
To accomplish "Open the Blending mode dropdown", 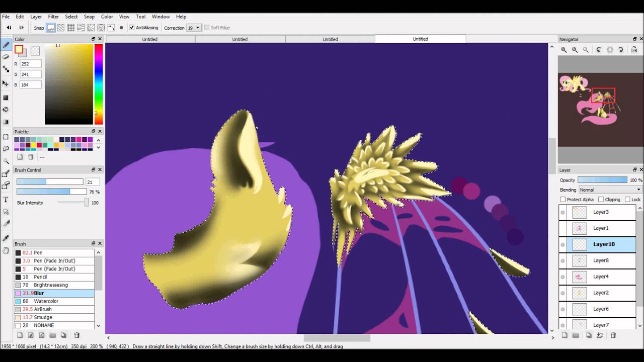I will tap(610, 190).
